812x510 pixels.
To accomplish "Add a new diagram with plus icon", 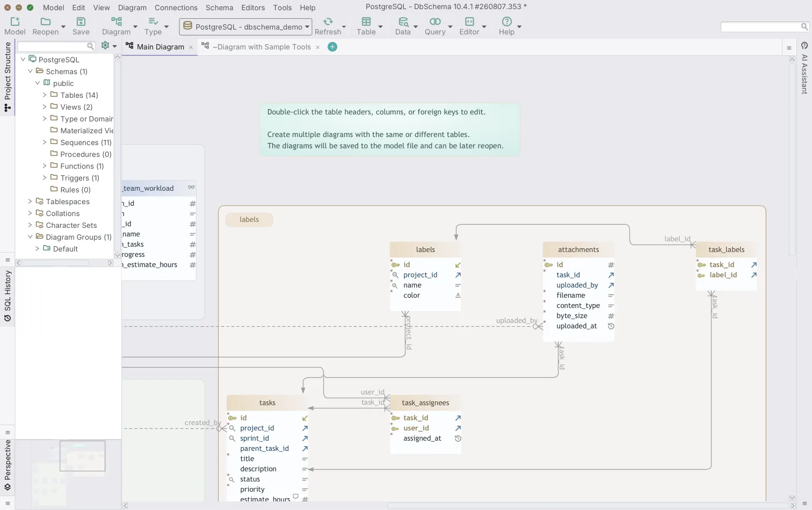I will (x=332, y=47).
